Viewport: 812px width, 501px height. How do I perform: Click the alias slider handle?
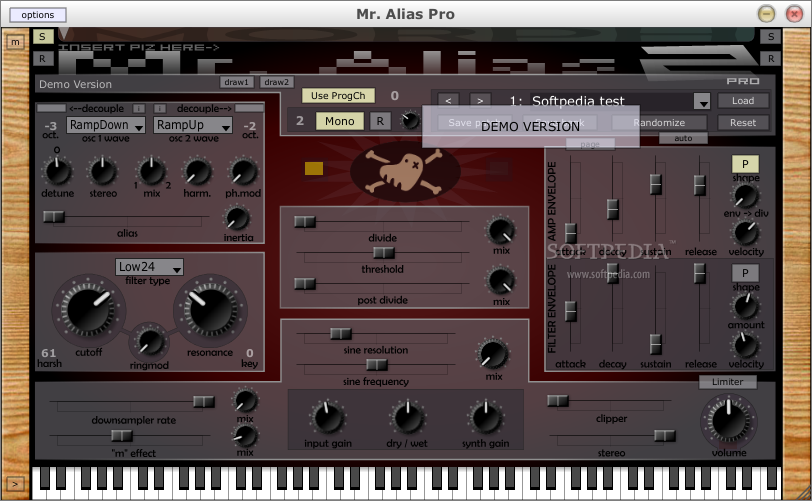(x=53, y=216)
